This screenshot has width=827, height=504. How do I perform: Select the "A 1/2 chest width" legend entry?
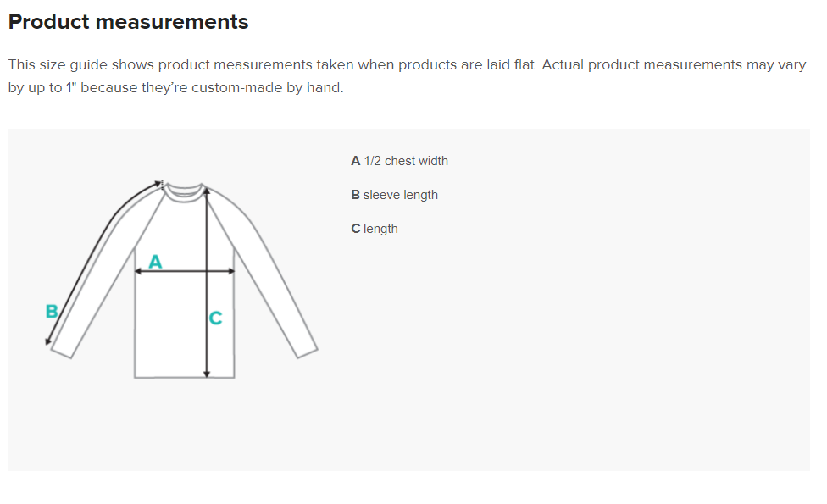(399, 161)
